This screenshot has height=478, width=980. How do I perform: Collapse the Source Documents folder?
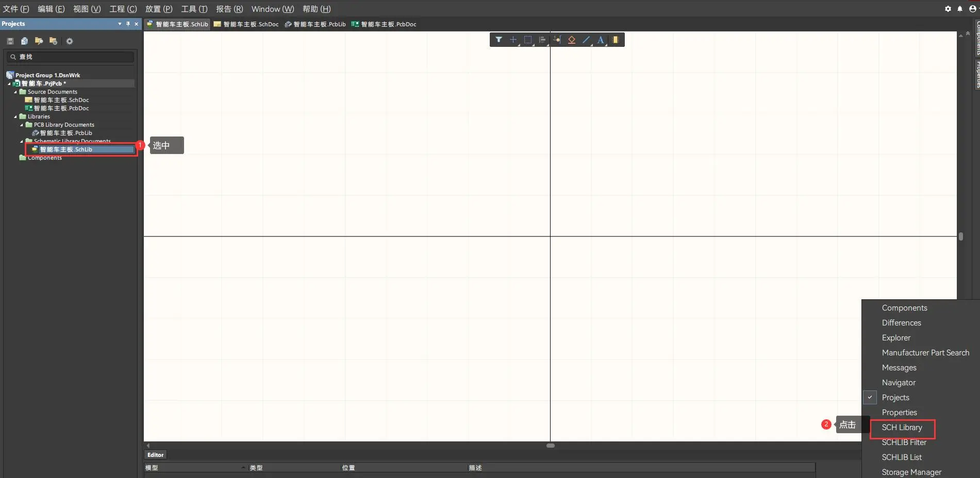click(x=15, y=92)
